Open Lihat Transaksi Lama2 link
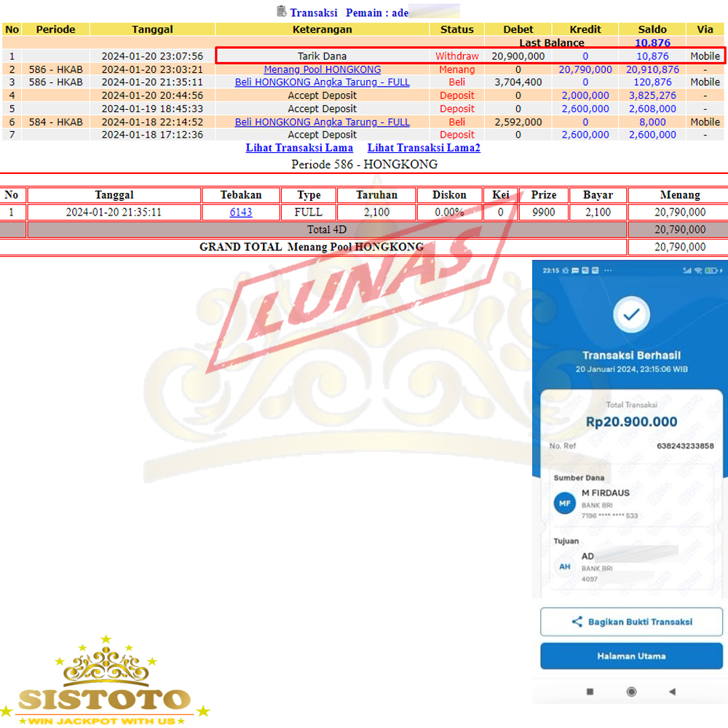Viewport: 728px width, 728px height. pos(424,148)
